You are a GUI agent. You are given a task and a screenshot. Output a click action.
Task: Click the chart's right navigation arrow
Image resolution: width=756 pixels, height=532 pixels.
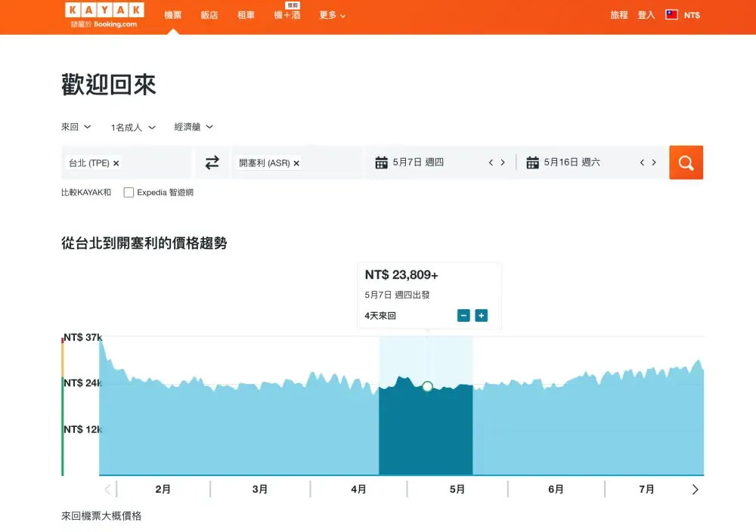(696, 489)
